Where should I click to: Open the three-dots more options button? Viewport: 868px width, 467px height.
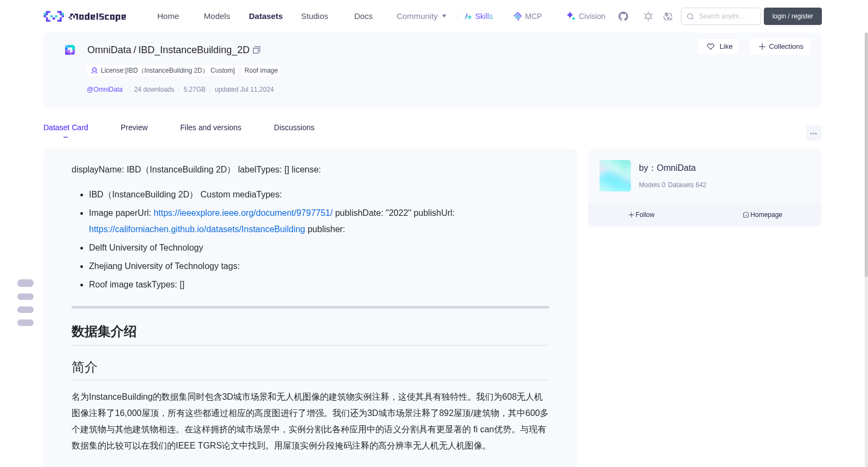point(813,133)
